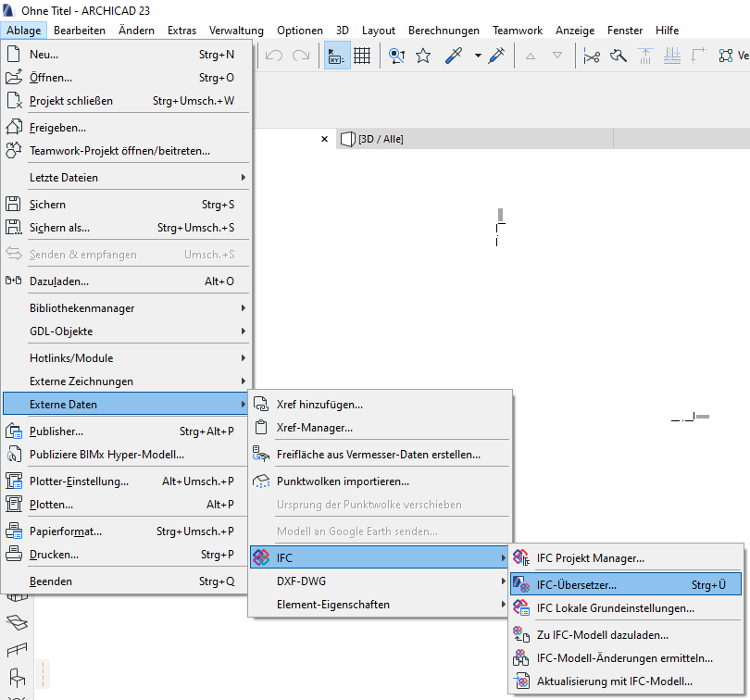Open Plotter-Einstellung... entry
Viewport: 750px width, 700px height.
point(126,481)
